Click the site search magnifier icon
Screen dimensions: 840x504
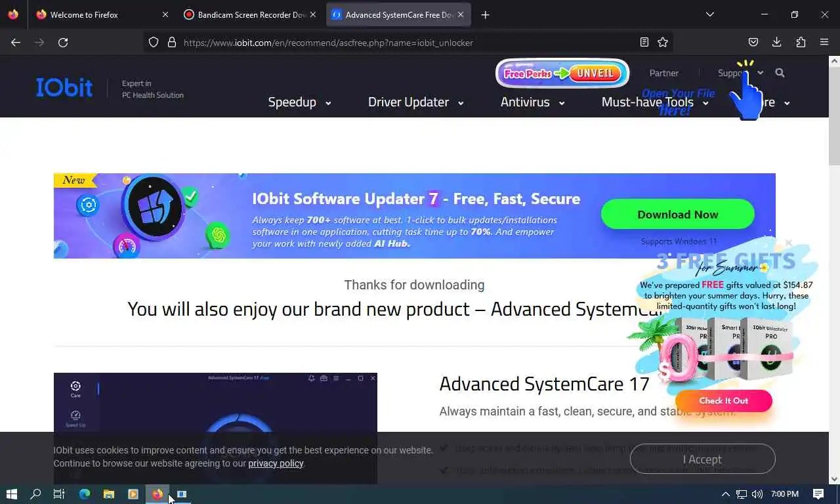[780, 73]
